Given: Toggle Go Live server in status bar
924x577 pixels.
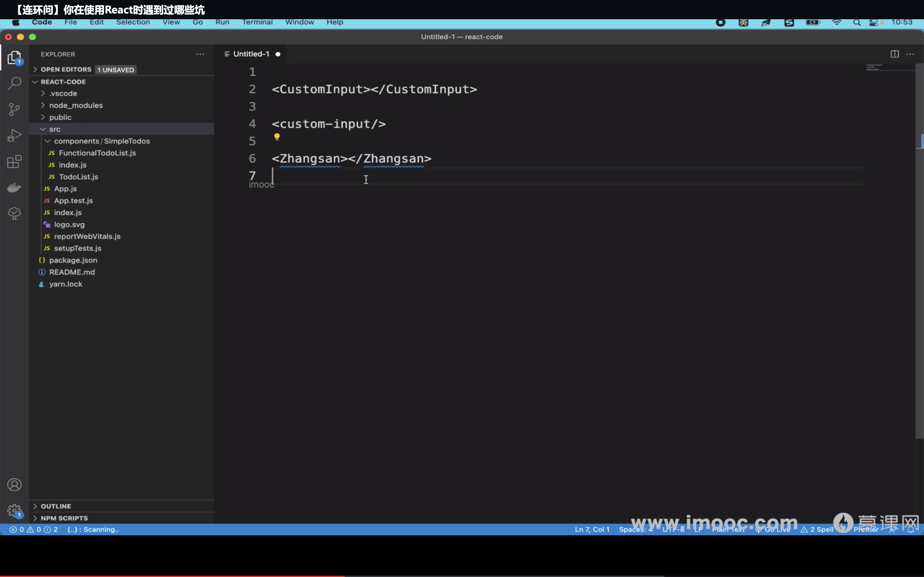Looking at the screenshot, I should tap(773, 530).
